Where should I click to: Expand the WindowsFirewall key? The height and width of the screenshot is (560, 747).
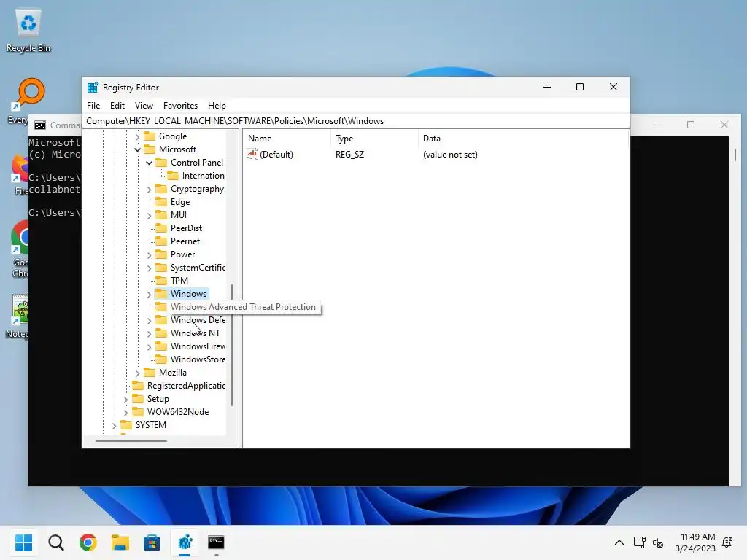pyautogui.click(x=149, y=346)
